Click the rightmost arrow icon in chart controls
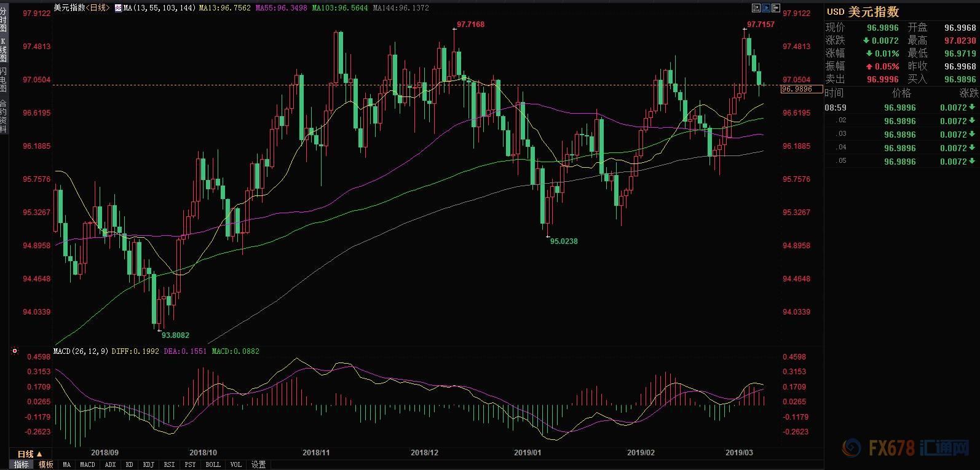This screenshot has height=470, width=980. pos(775,8)
